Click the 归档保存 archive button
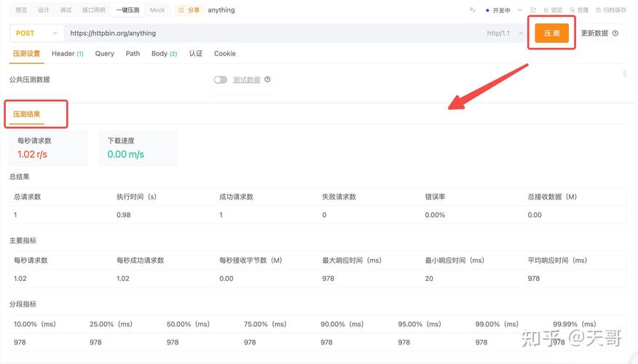 click(x=611, y=9)
